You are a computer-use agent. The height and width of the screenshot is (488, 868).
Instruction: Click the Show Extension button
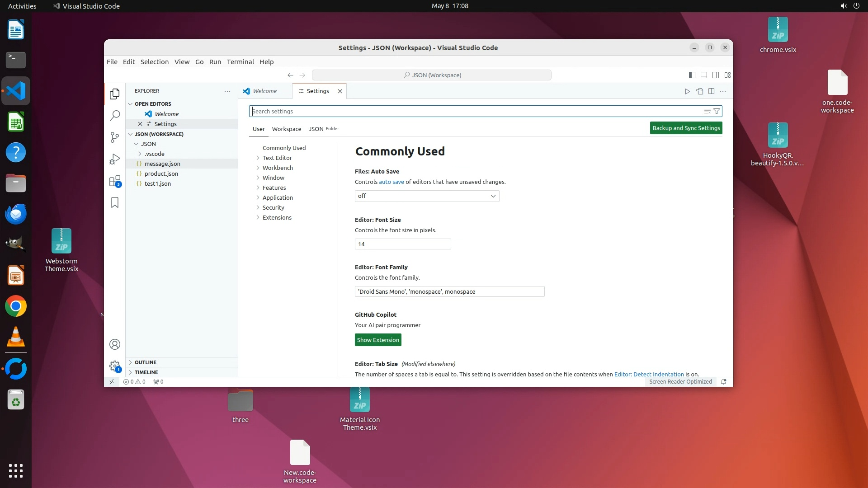coord(378,340)
